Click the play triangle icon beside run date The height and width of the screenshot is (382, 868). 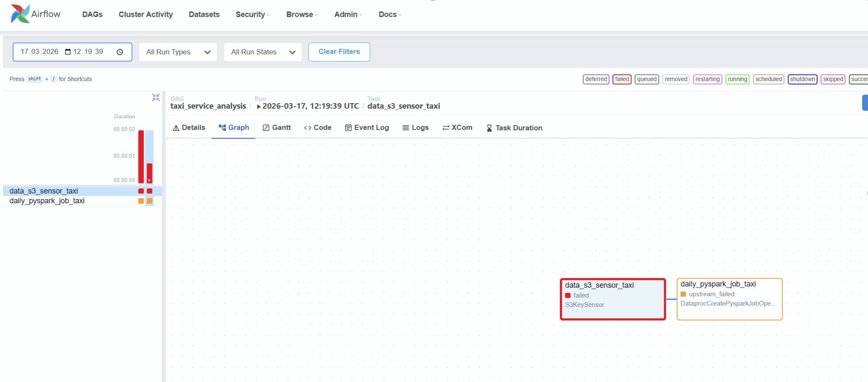(x=259, y=106)
